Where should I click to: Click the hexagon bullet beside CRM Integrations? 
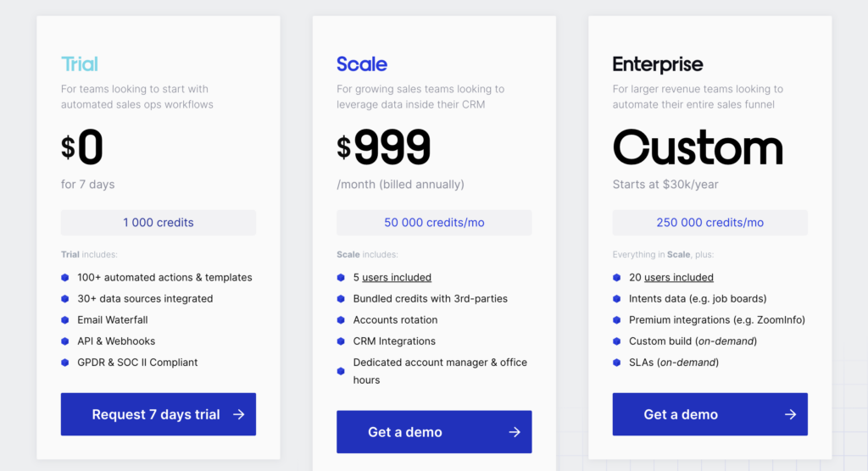coord(341,341)
